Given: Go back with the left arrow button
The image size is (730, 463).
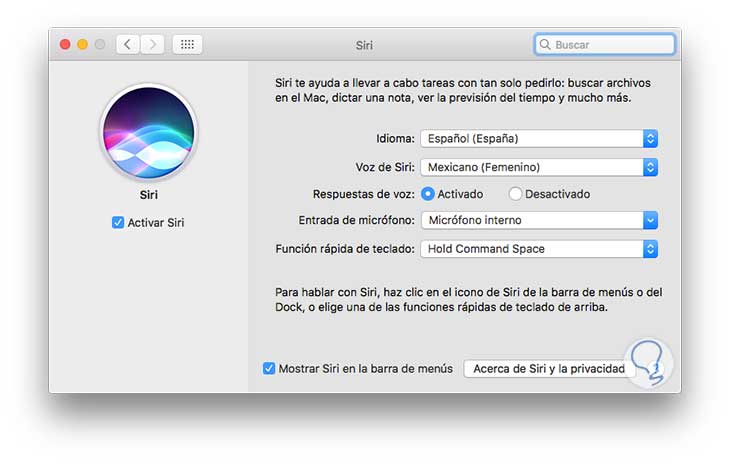Looking at the screenshot, I should click(x=128, y=45).
